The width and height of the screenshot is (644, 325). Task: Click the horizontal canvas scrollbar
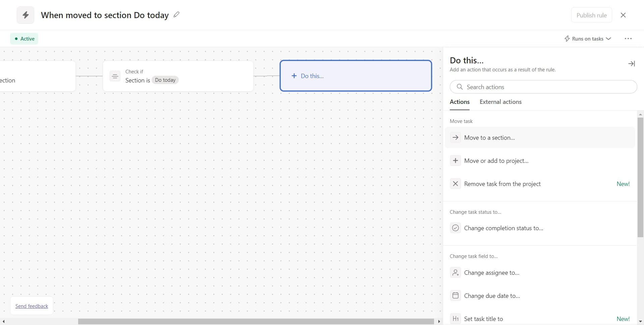[x=256, y=321]
